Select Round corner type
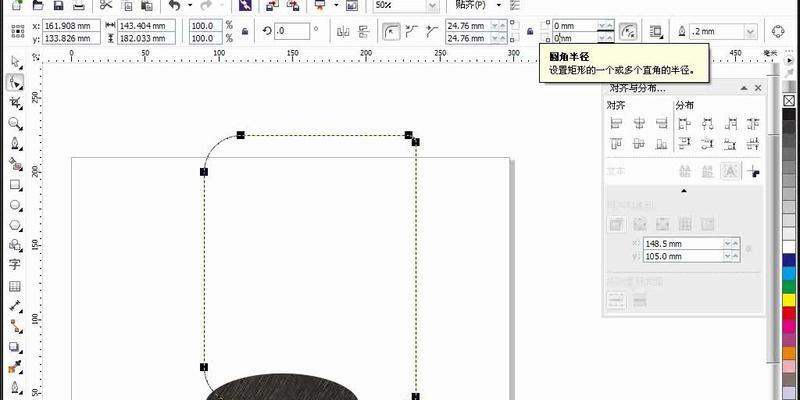800x400 pixels. (x=391, y=32)
